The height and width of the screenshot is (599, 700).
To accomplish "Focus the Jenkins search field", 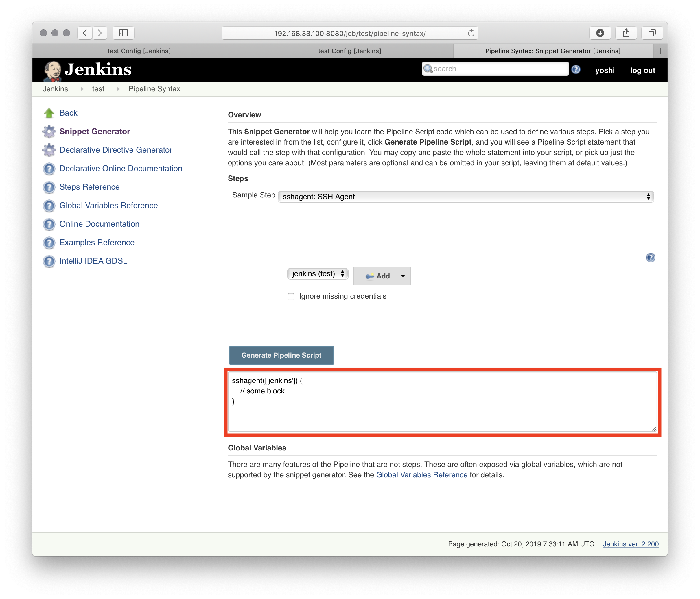I will pos(495,69).
